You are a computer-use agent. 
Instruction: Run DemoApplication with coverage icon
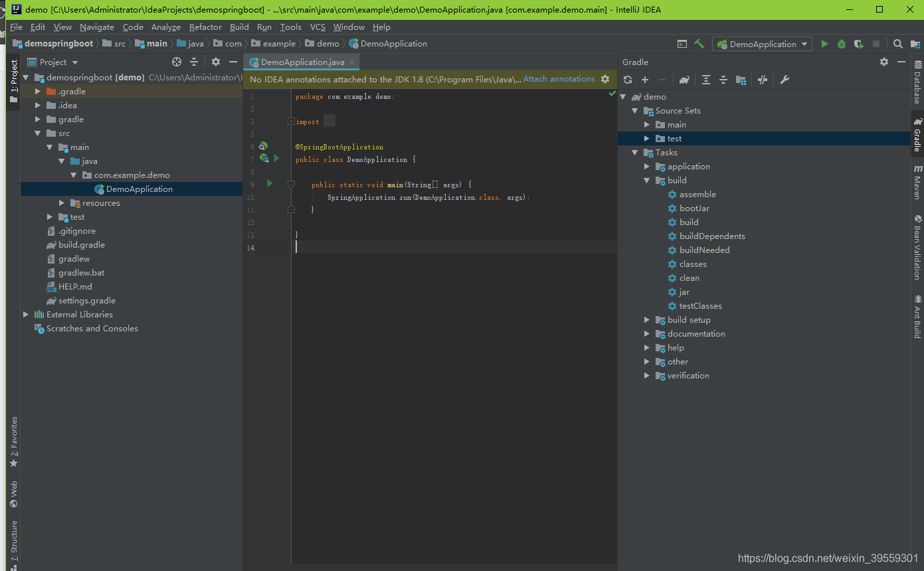pyautogui.click(x=859, y=44)
